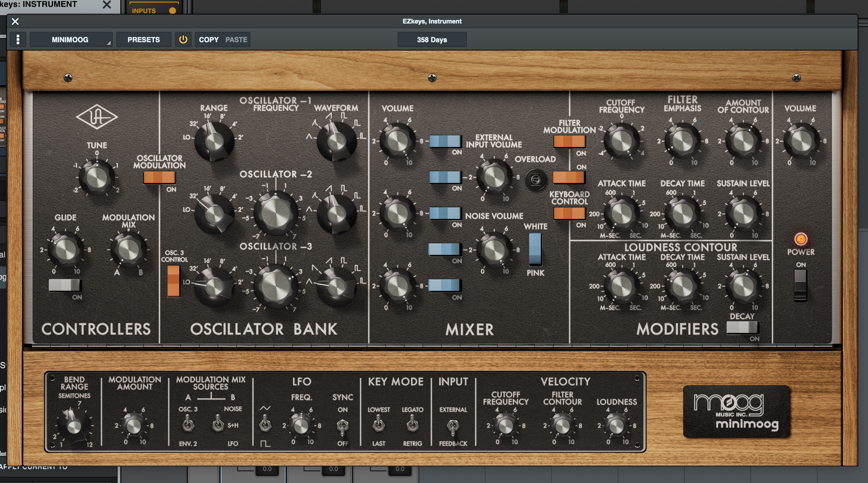Click the External Input Volume knob
868x483 pixels.
click(494, 177)
